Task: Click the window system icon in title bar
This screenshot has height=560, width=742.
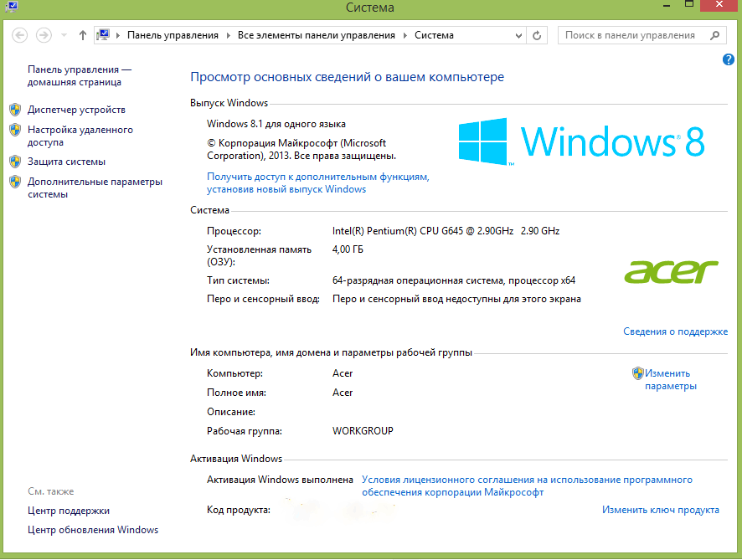Action: point(12,7)
